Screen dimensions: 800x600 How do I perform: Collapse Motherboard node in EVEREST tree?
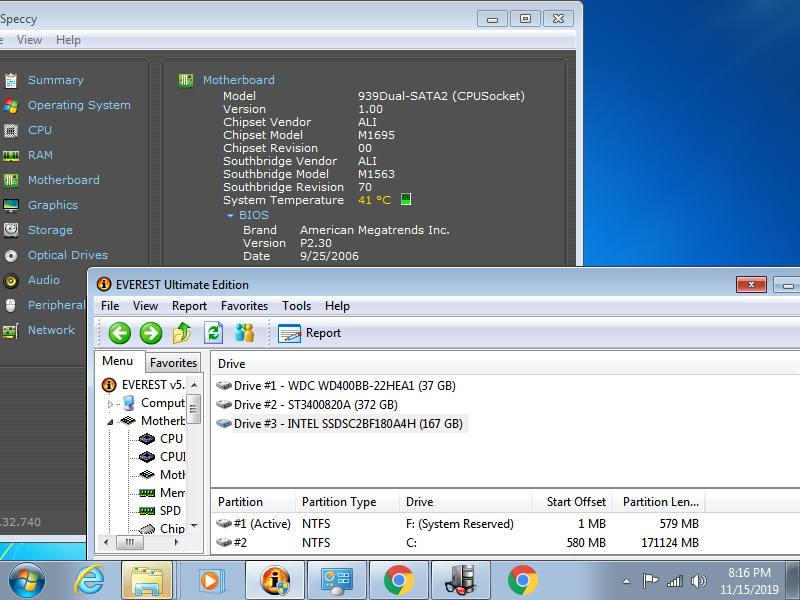[110, 422]
